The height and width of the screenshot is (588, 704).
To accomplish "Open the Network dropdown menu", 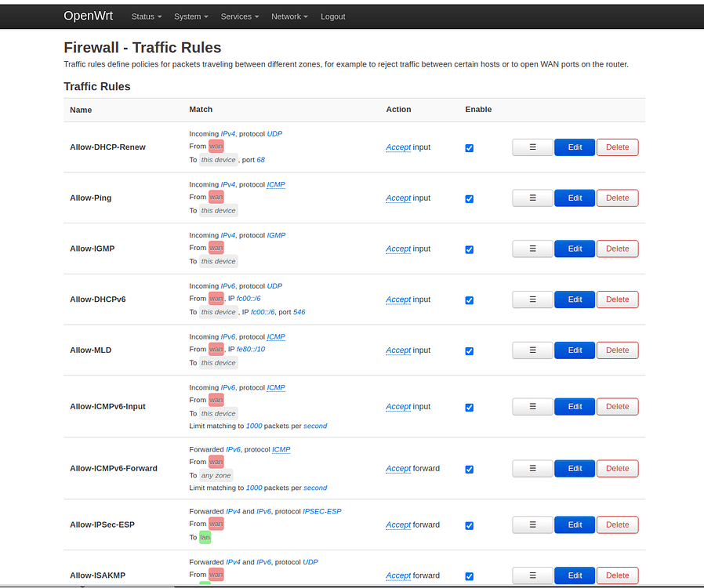I will pos(289,16).
